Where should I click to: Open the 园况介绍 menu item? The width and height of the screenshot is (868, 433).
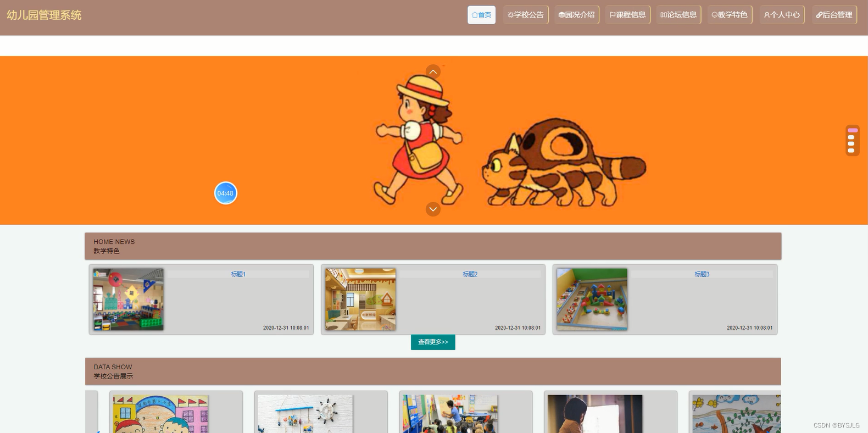click(x=576, y=15)
